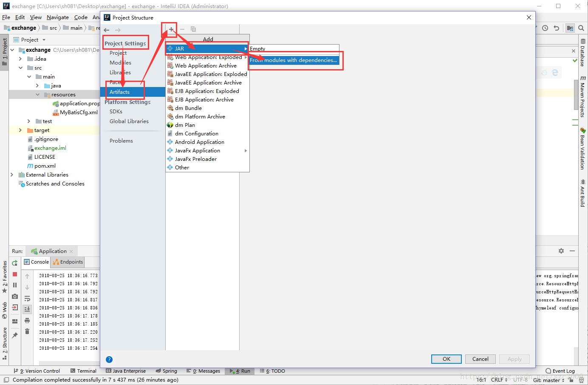Go forward with the right arrow in Project Structure
This screenshot has width=588, height=385.
(118, 30)
